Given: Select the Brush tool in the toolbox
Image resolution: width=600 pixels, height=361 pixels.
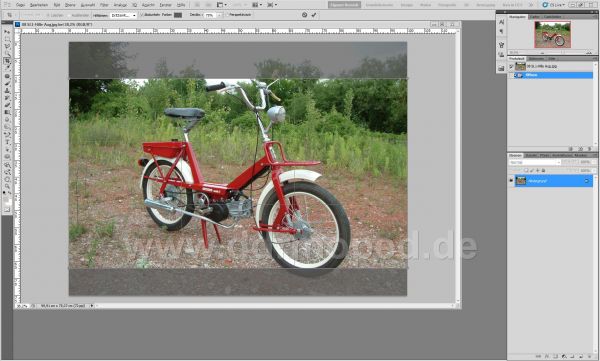Looking at the screenshot, I should click(7, 83).
